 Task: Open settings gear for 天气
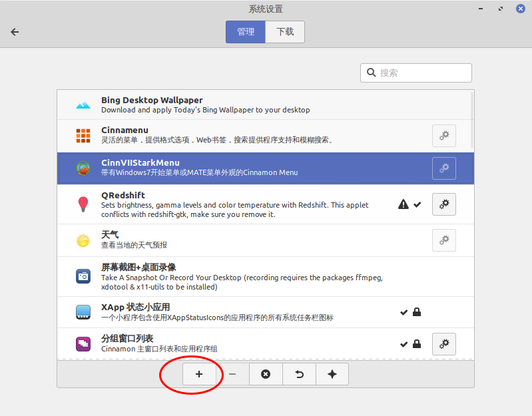(444, 240)
